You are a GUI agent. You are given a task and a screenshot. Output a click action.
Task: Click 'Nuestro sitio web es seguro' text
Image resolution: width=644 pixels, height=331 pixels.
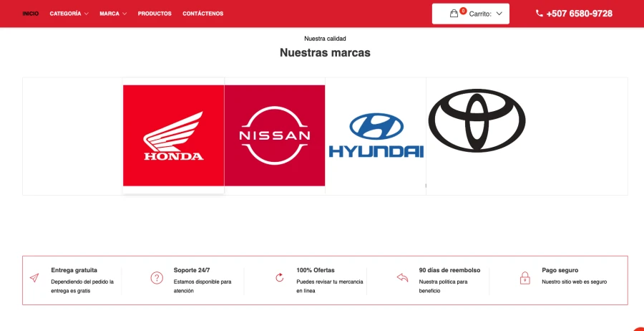point(574,282)
